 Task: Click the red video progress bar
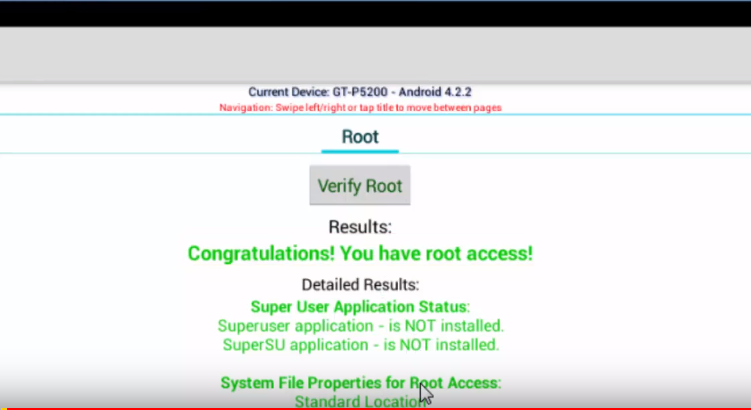pos(376,409)
